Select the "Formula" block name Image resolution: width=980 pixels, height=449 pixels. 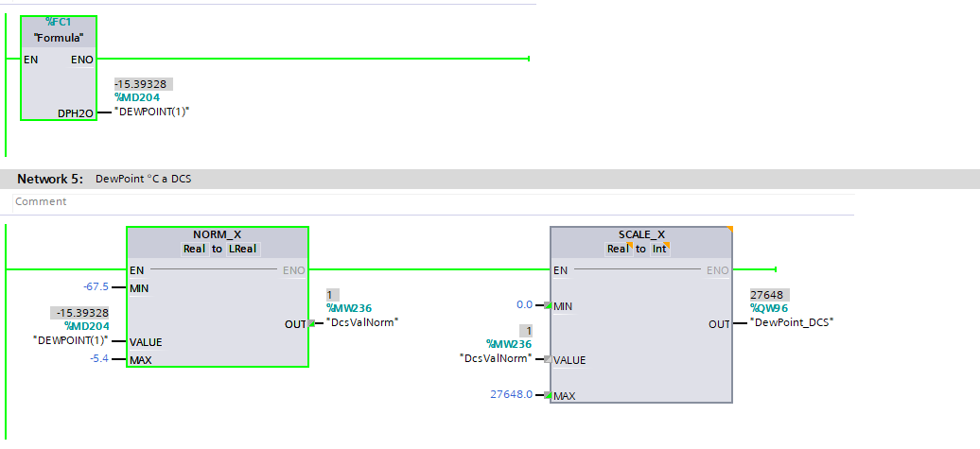(59, 38)
